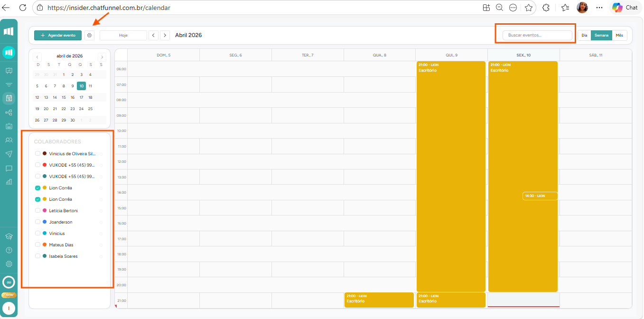Open the Chatfunnel logo at sidebar top
The width and height of the screenshot is (644, 319).
[9, 31]
